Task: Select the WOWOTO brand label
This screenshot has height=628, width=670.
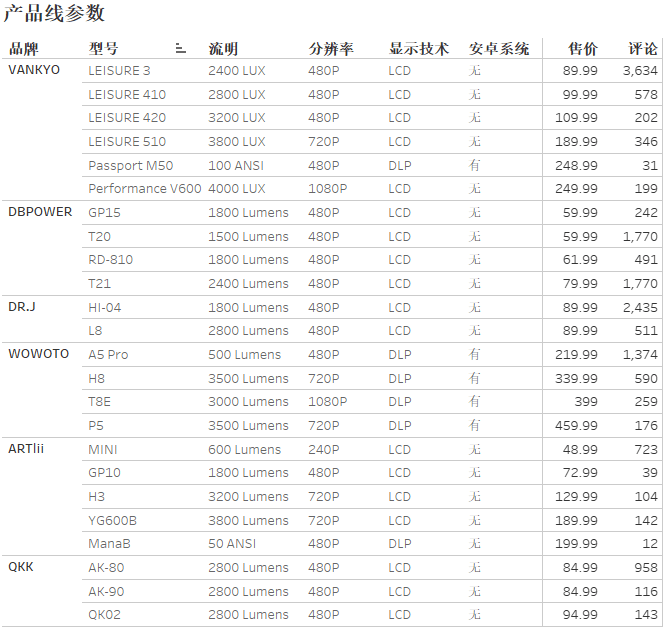Action: coord(38,354)
